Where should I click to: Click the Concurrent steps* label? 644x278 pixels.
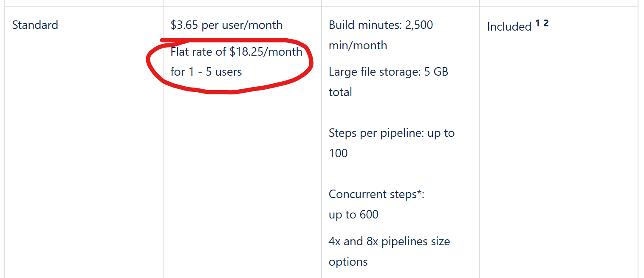tap(376, 194)
